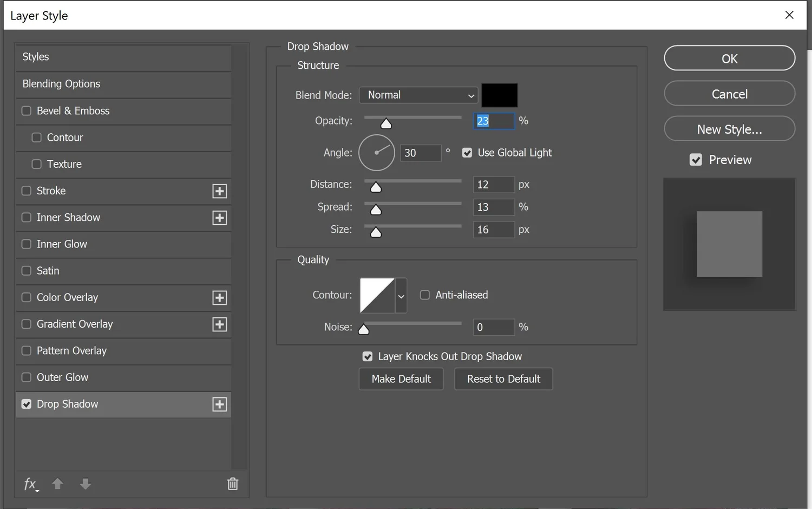This screenshot has height=509, width=812.
Task: Click the Spread percentage field
Action: pos(494,207)
